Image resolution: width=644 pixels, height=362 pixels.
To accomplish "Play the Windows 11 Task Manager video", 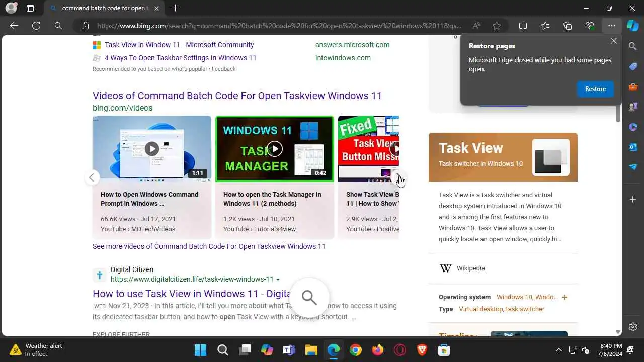I will pos(275,148).
